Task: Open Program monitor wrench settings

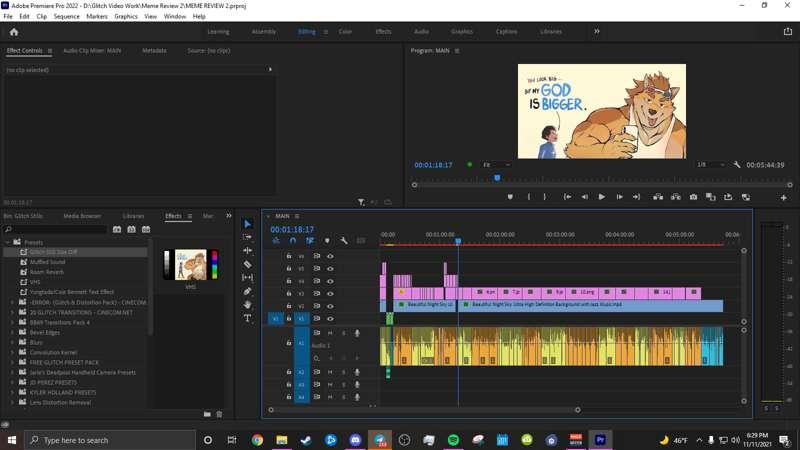Action: [737, 165]
